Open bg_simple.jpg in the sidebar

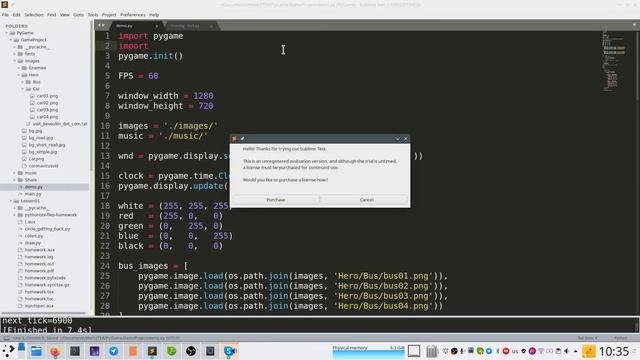(x=43, y=152)
